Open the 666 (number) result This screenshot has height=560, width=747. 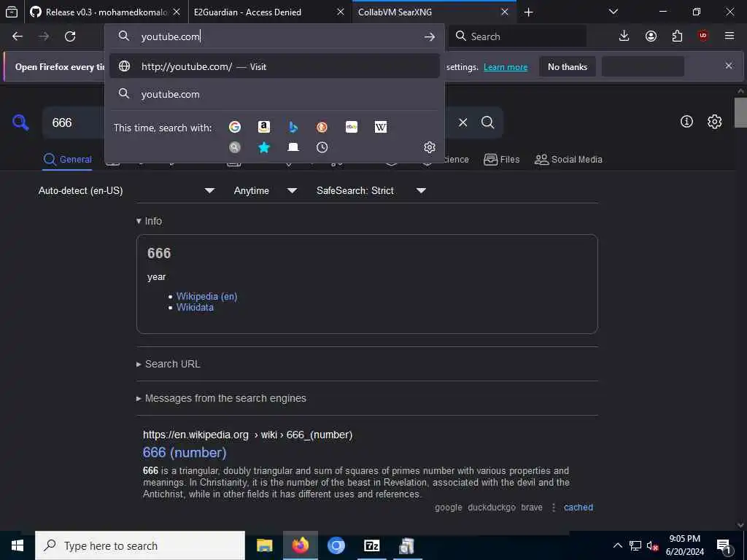185,452
